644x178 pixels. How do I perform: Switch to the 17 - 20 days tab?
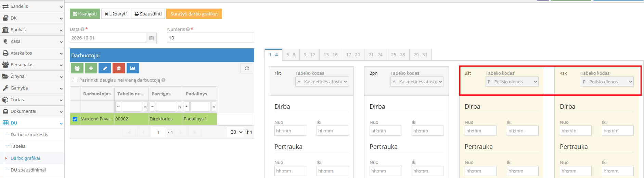point(353,55)
